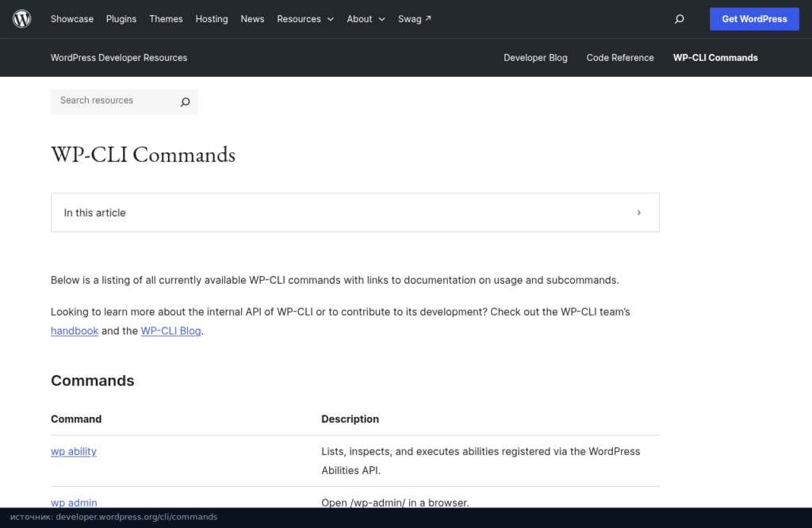Open WordPress Developer Resources home

(119, 57)
